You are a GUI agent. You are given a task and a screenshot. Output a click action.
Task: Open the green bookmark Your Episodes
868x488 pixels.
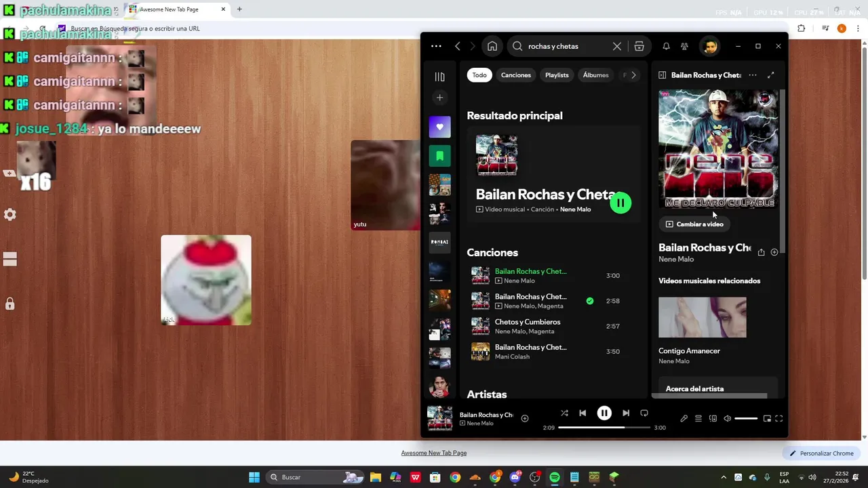coord(439,156)
